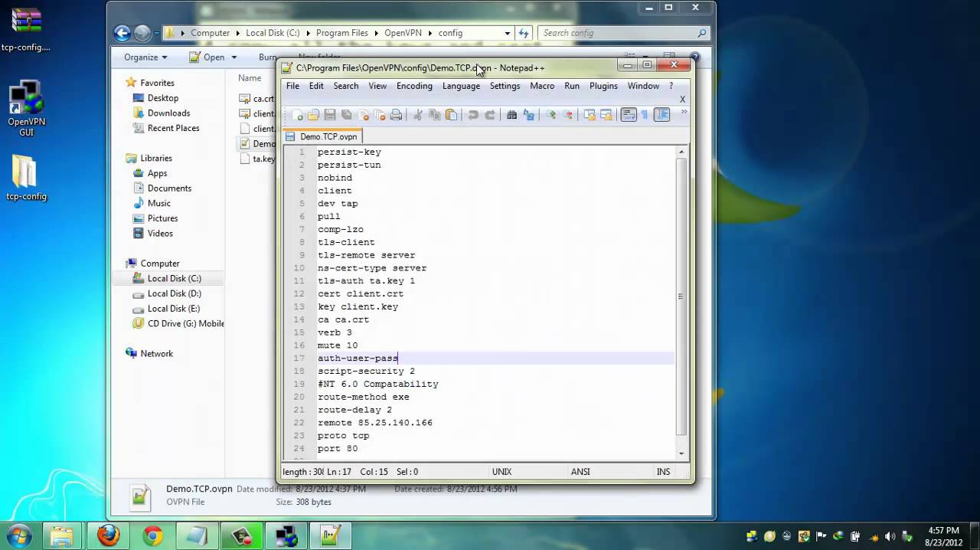This screenshot has height=550, width=980.
Task: Open the Encoding menu
Action: coord(414,86)
